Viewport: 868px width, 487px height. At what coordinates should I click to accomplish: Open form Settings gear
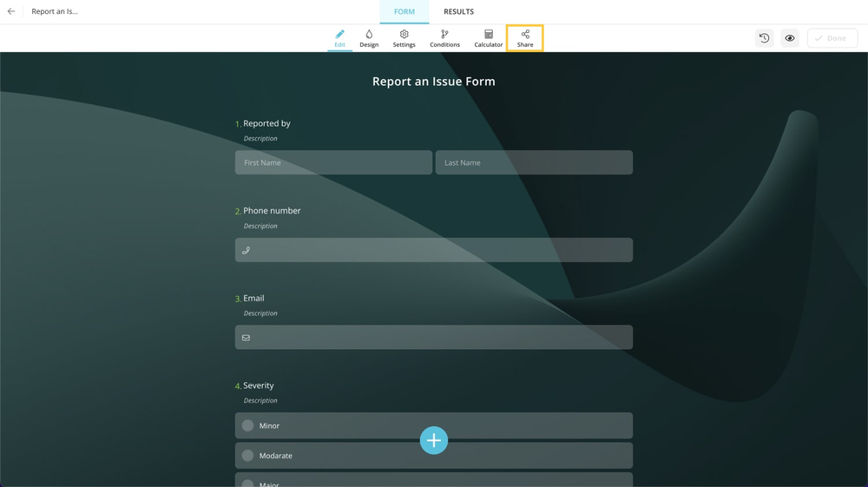tap(404, 38)
